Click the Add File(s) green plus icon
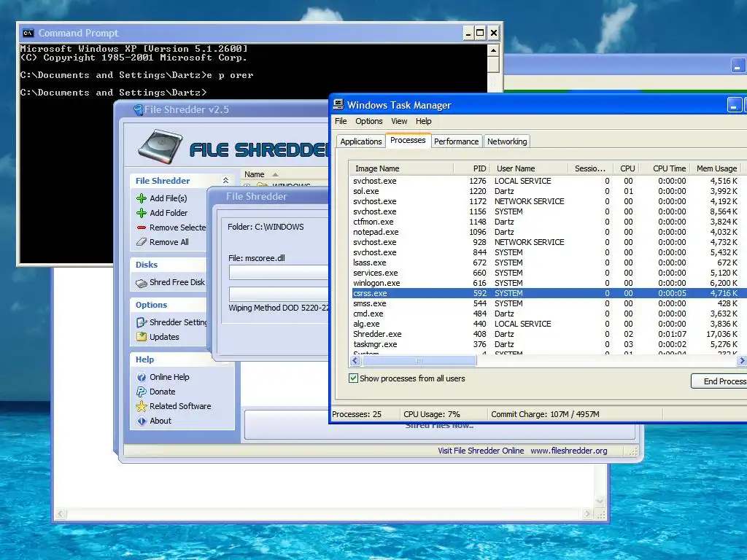Viewport: 747px width, 560px height. click(141, 198)
